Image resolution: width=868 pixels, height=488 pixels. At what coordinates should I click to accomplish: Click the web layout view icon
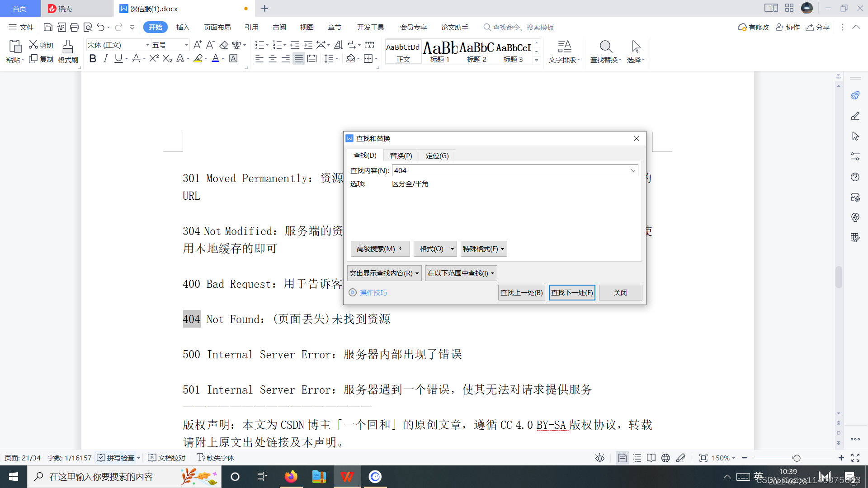[x=665, y=458]
